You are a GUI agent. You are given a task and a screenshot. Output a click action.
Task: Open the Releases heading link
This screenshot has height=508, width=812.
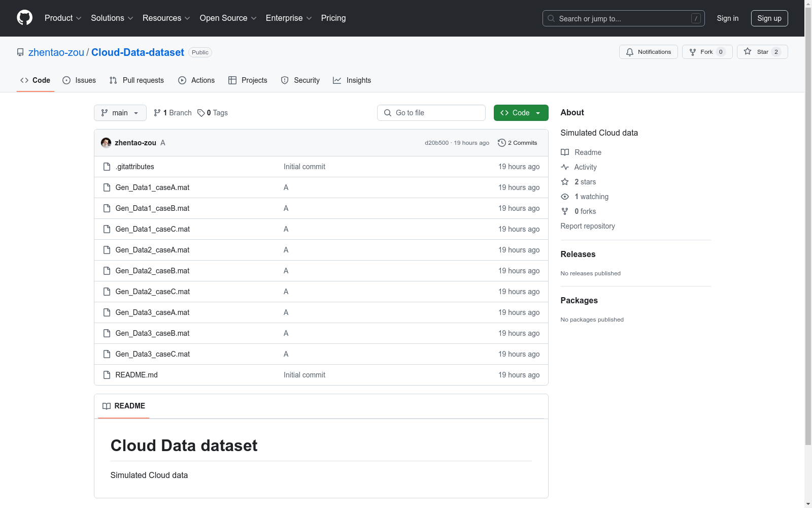(578, 254)
